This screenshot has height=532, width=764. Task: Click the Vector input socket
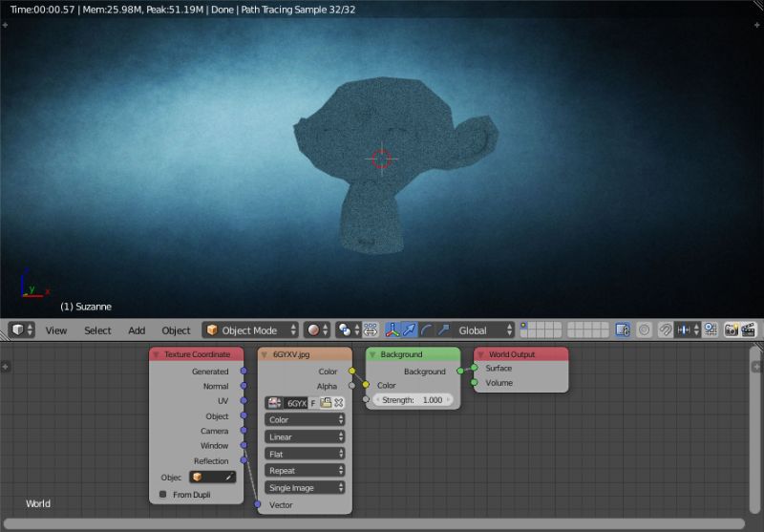coord(257,504)
